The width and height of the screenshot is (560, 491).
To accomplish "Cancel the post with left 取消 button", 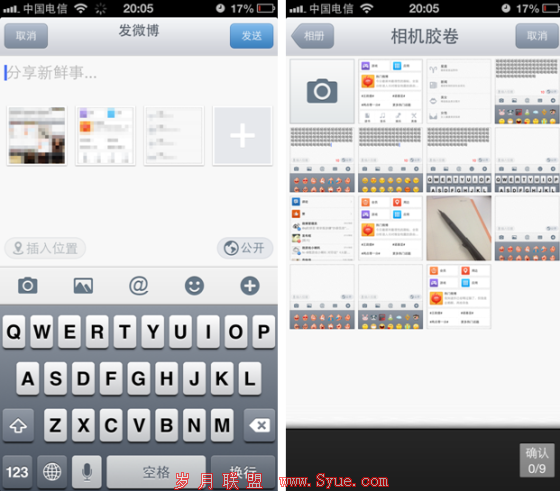I will click(26, 36).
